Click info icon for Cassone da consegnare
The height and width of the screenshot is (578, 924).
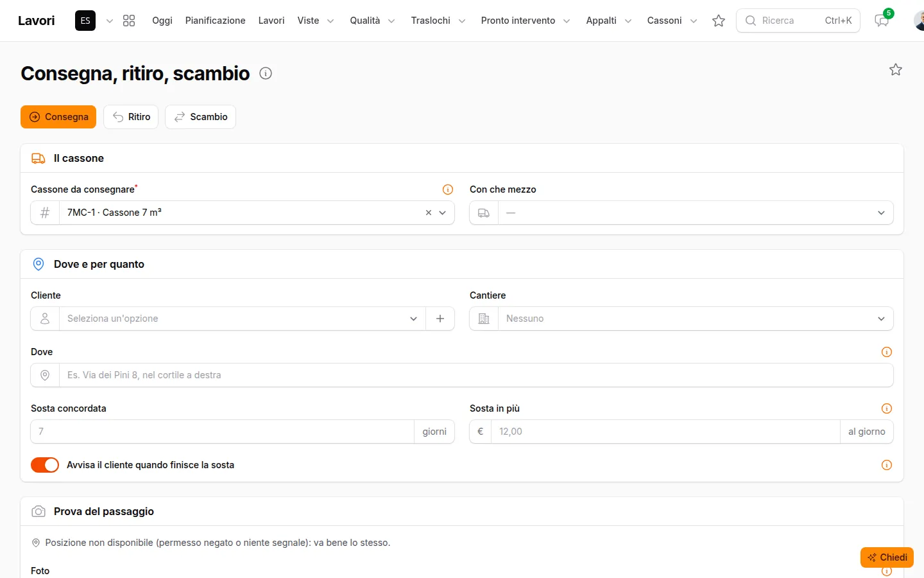pos(448,189)
